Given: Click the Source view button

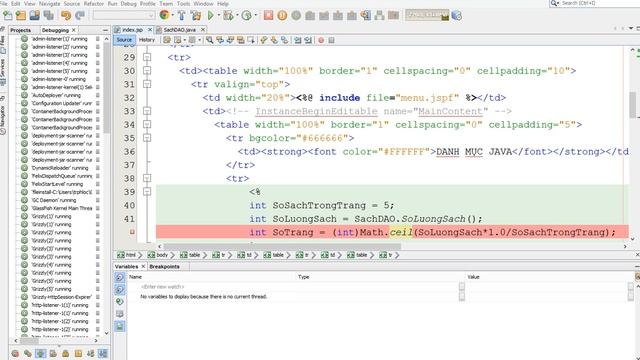Looking at the screenshot, I should click(x=124, y=40).
